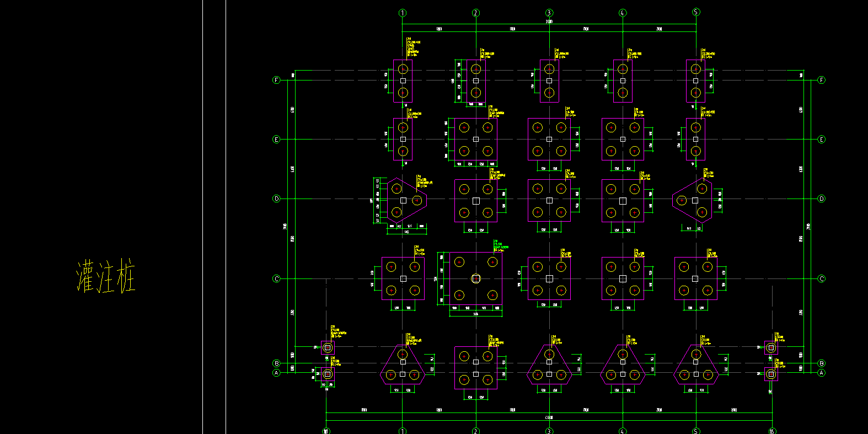
Task: Select two-pile cap at grid E-5
Action: [x=695, y=139]
